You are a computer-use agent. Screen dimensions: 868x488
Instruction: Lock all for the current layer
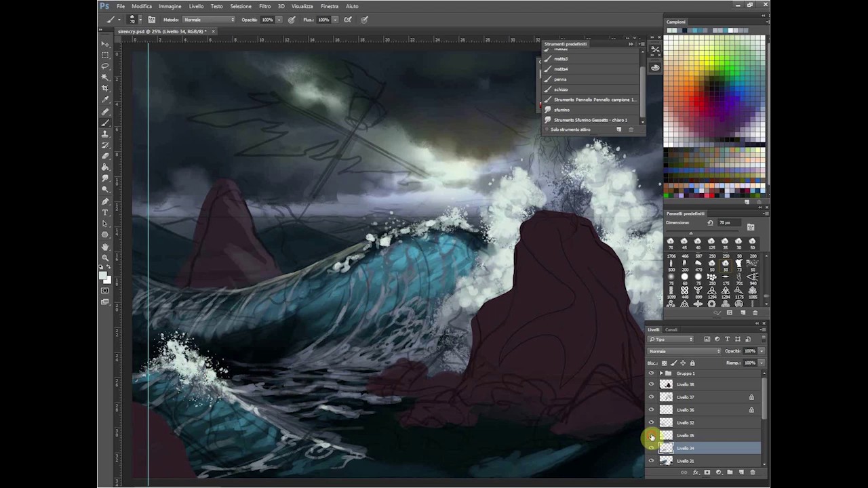[x=692, y=363]
